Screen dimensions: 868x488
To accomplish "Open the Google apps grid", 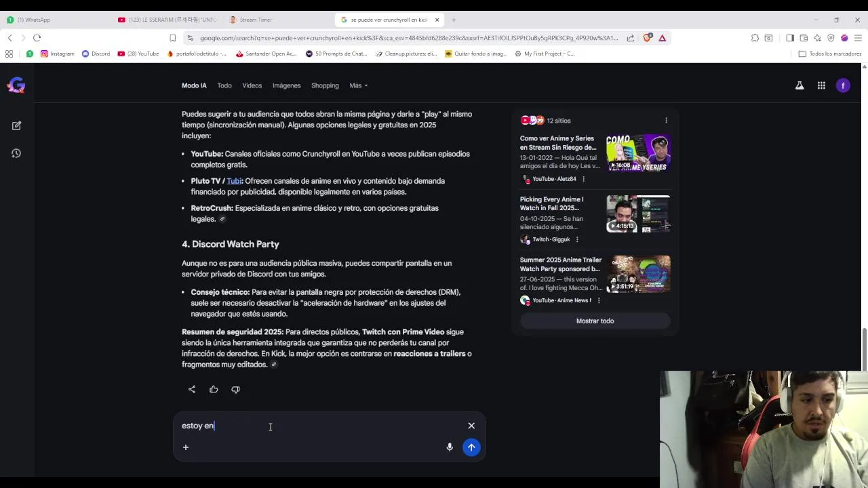I will coord(821,85).
